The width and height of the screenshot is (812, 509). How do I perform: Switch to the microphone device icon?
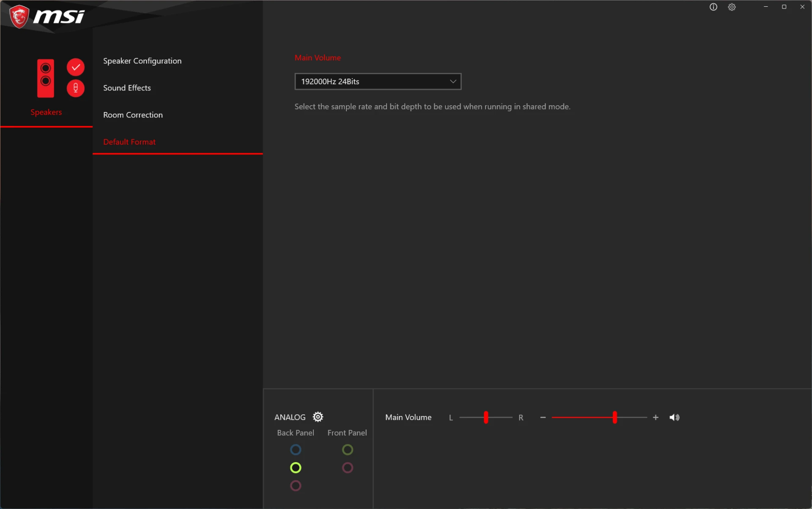pos(76,88)
